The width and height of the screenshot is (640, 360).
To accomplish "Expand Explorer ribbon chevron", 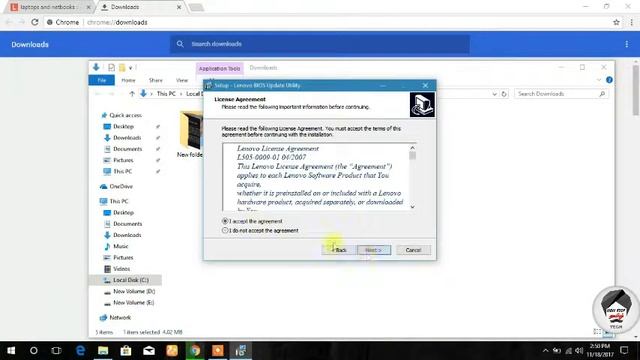I will [x=598, y=80].
